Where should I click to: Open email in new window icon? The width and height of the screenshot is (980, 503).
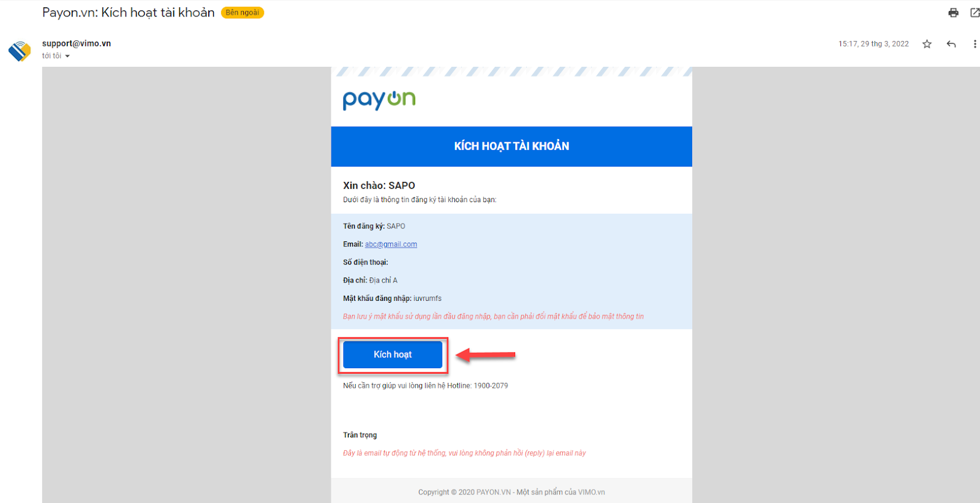[974, 13]
